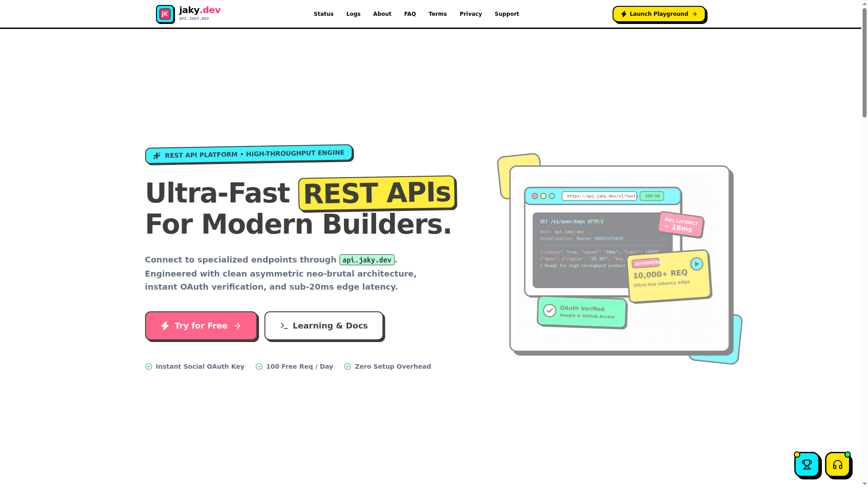Open the FAQ nav link

(410, 14)
